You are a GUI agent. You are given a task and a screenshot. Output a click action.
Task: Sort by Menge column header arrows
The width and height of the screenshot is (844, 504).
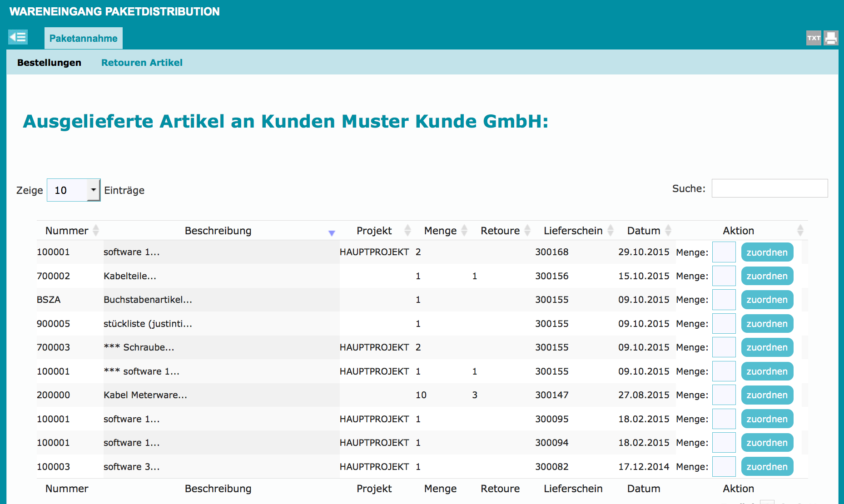[x=464, y=231]
